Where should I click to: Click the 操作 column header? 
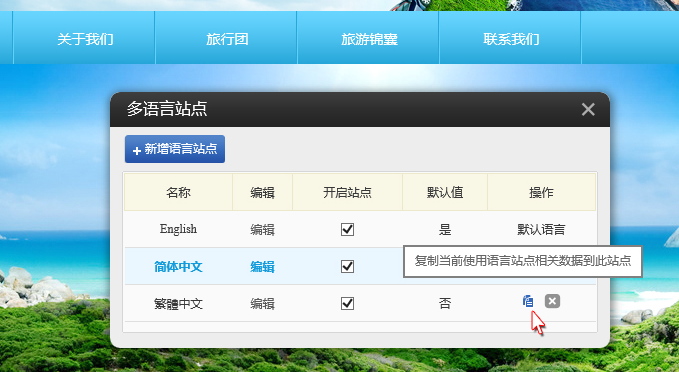(541, 192)
